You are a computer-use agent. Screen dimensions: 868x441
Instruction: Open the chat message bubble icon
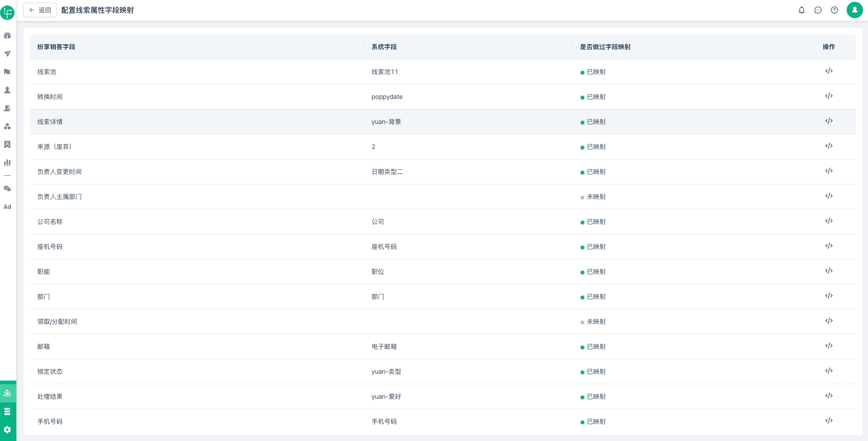click(818, 10)
